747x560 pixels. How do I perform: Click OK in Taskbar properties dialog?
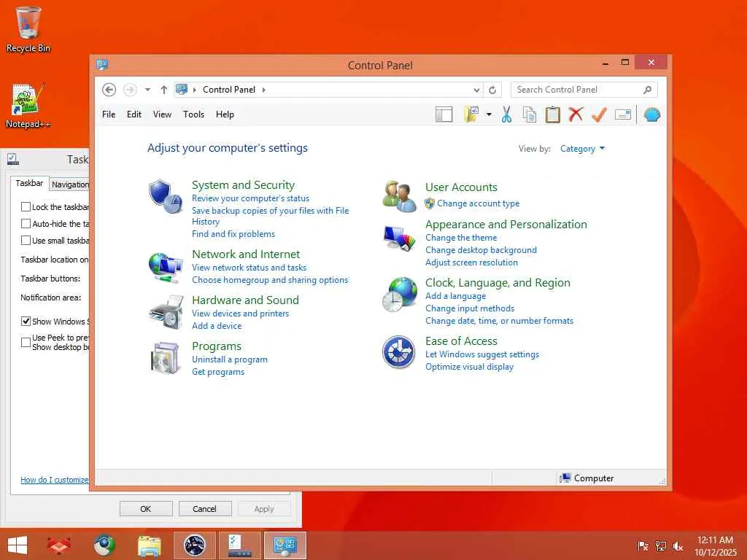click(x=146, y=508)
